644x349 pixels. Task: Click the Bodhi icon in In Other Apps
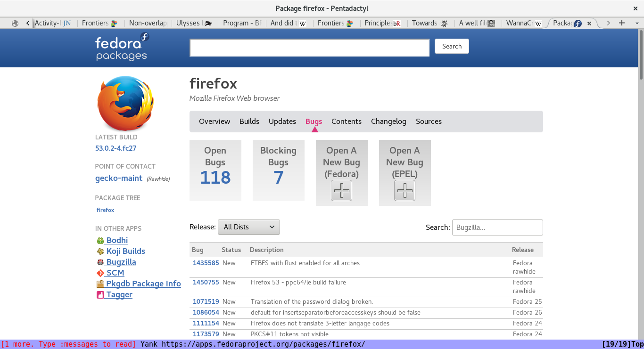point(100,241)
